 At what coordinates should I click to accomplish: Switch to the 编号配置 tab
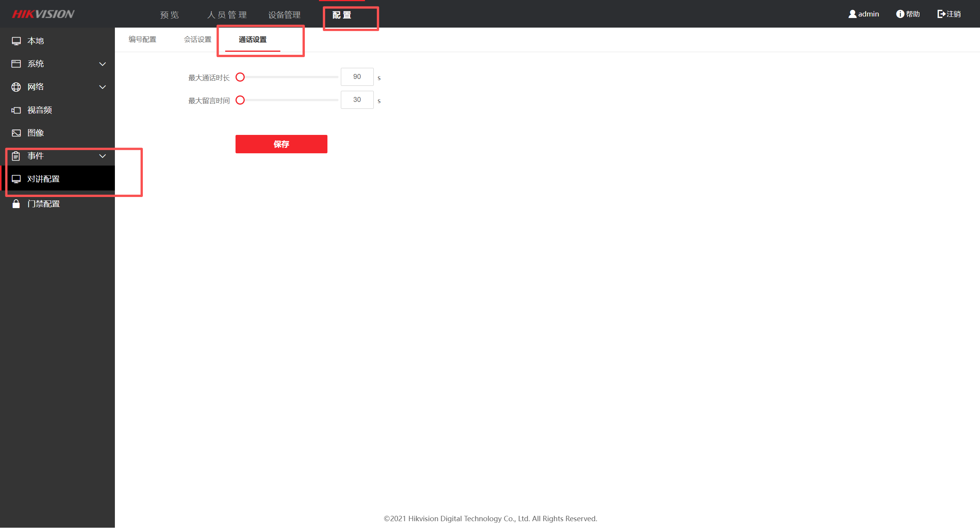tap(142, 39)
